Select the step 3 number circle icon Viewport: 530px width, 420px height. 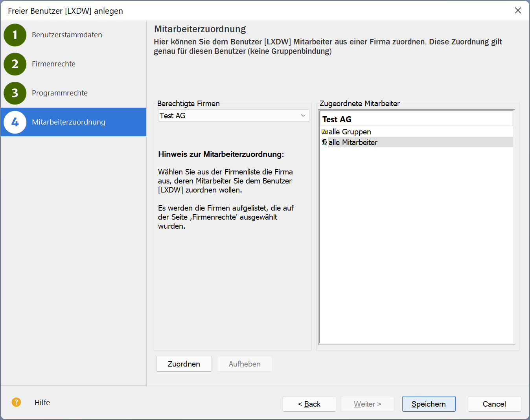click(x=15, y=93)
